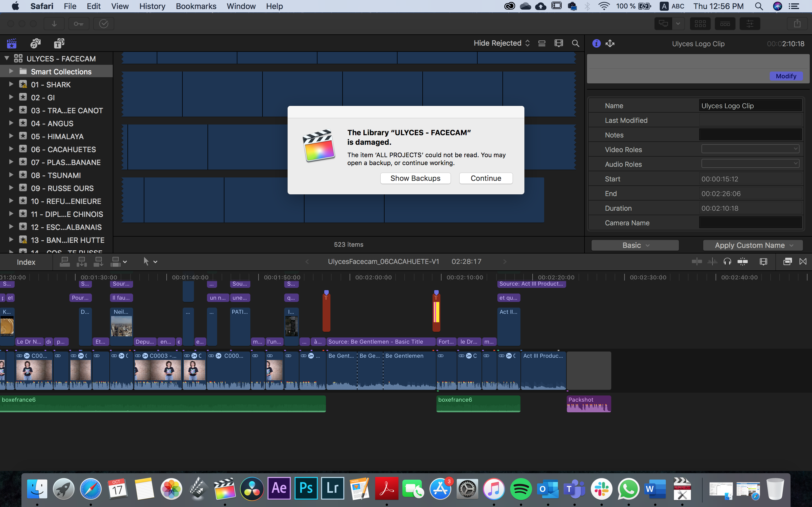Toggle filmstrip clip appearance icon
Screen dimensions: 812x507
click(559, 43)
